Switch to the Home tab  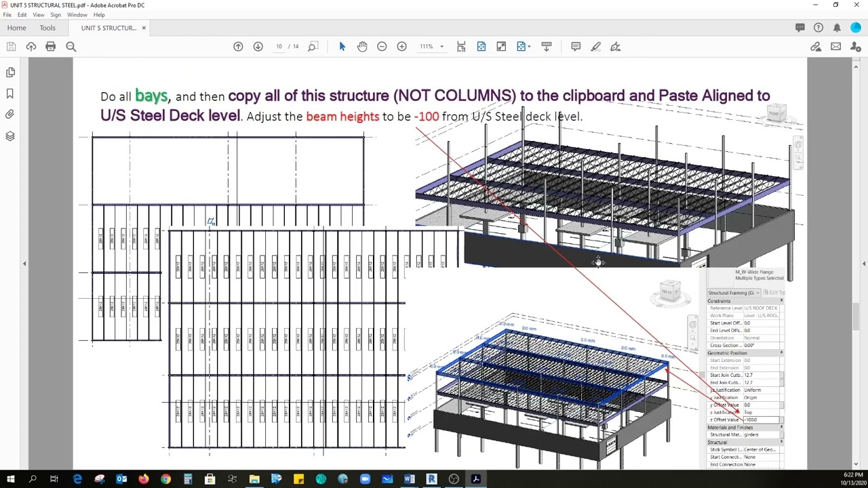point(16,28)
